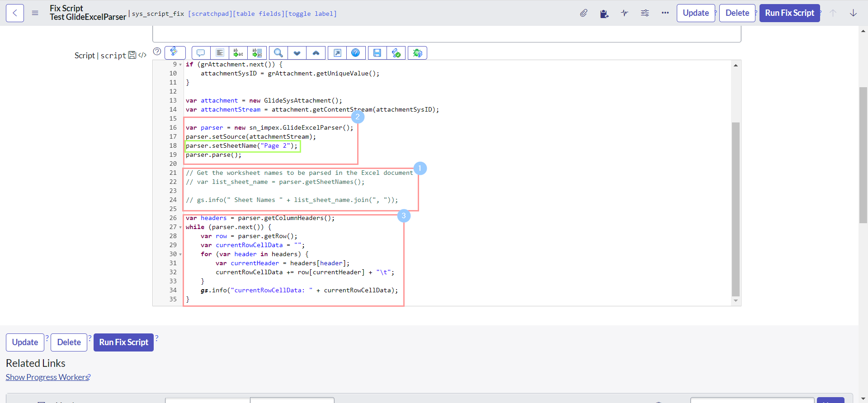The width and height of the screenshot is (868, 403).
Task: Click the back arrow button
Action: pyautogui.click(x=15, y=13)
